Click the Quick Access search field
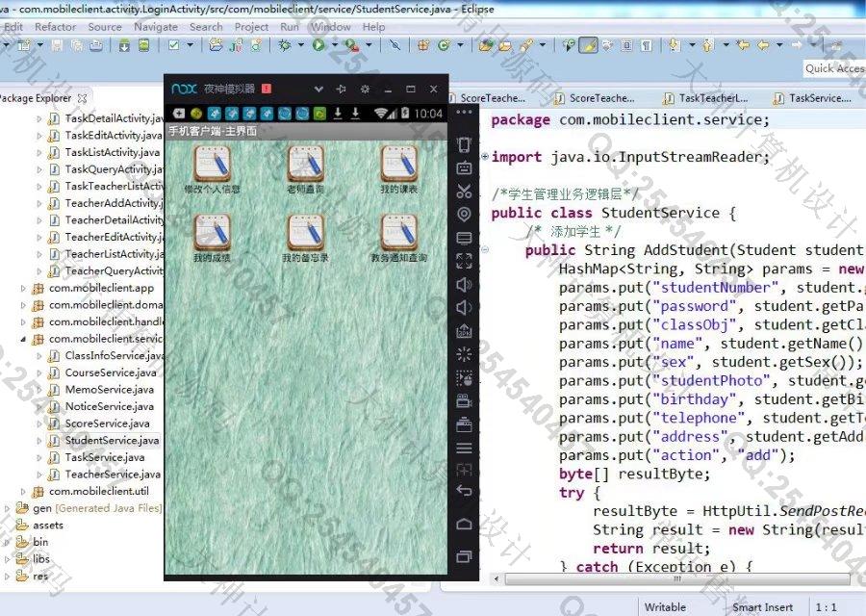 pos(833,68)
